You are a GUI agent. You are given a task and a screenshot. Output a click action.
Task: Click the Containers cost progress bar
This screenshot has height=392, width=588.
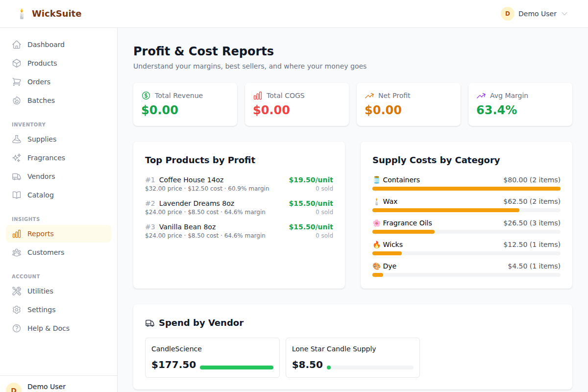coord(466,189)
